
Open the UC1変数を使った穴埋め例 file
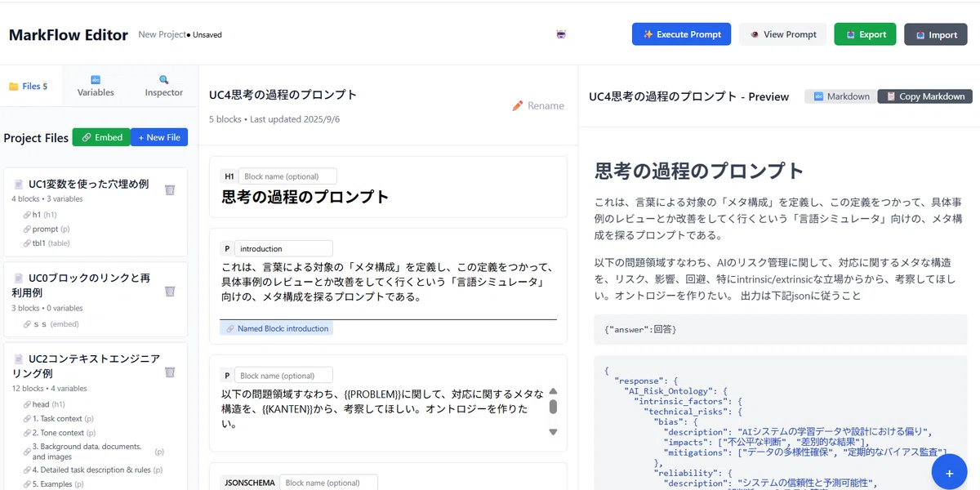pos(88,185)
